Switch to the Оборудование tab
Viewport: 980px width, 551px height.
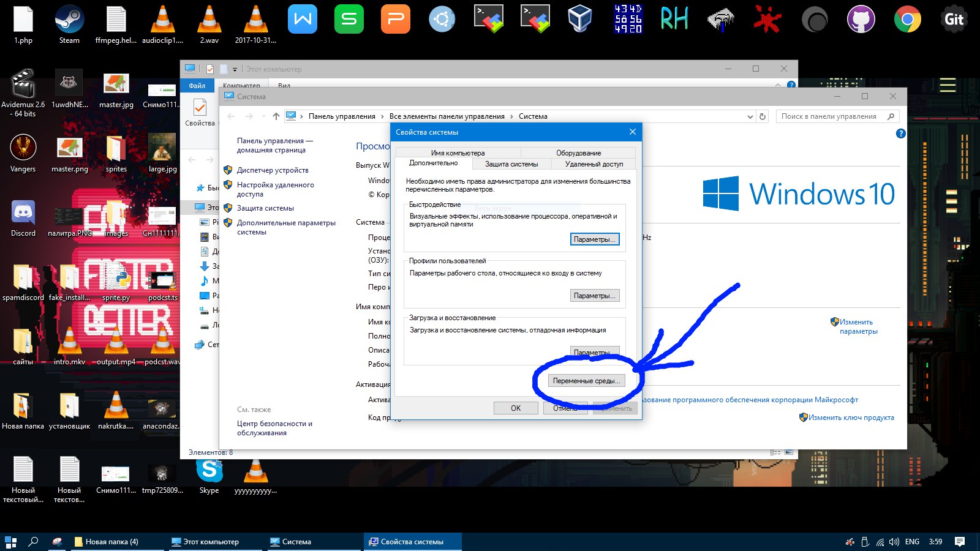[x=578, y=153]
